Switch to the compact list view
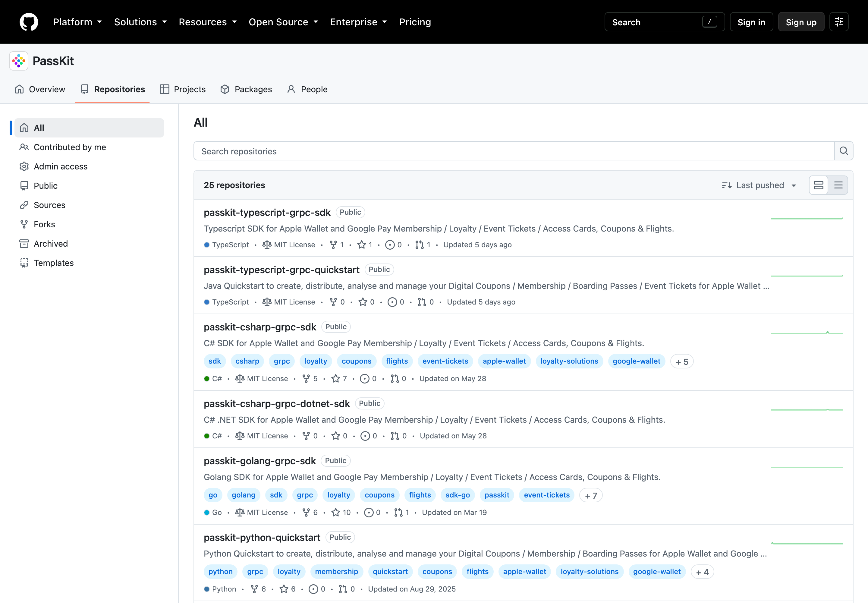The image size is (868, 603). (838, 185)
